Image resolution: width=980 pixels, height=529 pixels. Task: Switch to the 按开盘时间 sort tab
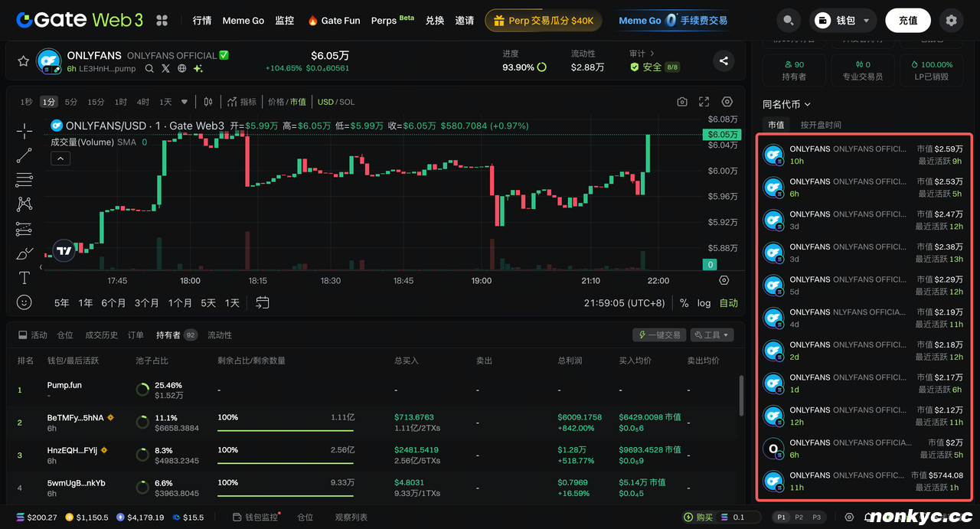(x=821, y=125)
